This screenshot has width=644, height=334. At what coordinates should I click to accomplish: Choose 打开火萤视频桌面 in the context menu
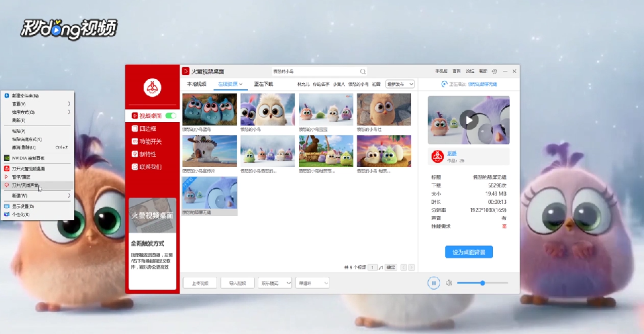tap(37, 168)
